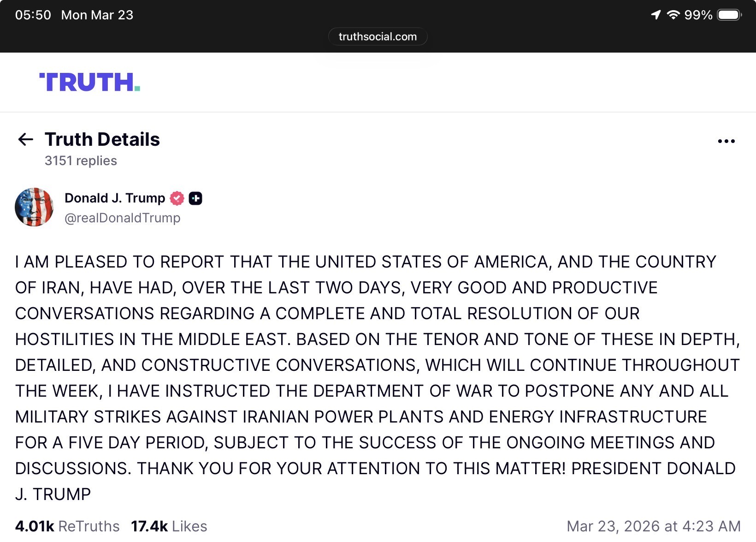View the 17.4k Likes list
Viewport: 756px width, 542px height.
tap(169, 526)
